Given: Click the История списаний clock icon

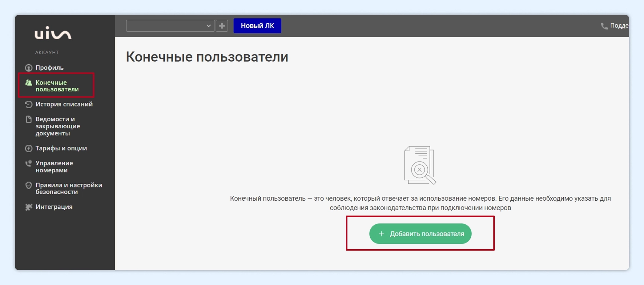Looking at the screenshot, I should [29, 104].
